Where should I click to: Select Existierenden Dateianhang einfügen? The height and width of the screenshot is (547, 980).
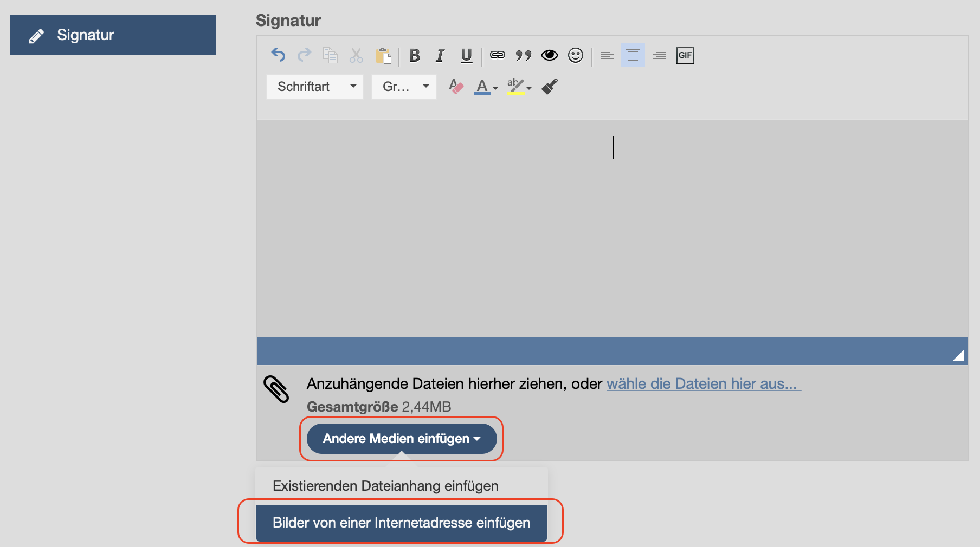(385, 486)
